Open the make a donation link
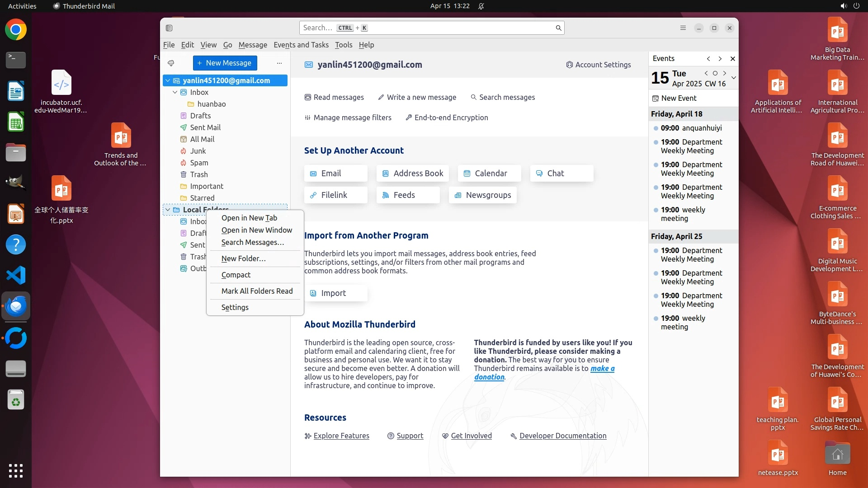This screenshot has height=488, width=868. (602, 369)
